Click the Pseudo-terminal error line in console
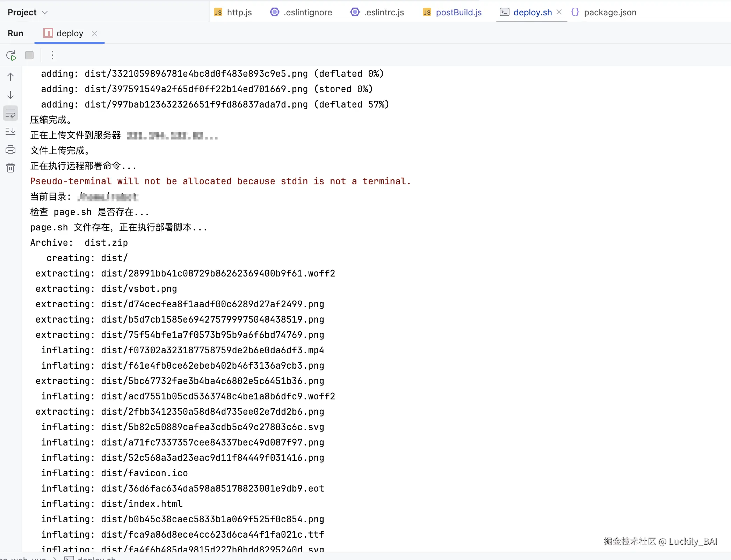The width and height of the screenshot is (731, 560). (220, 182)
